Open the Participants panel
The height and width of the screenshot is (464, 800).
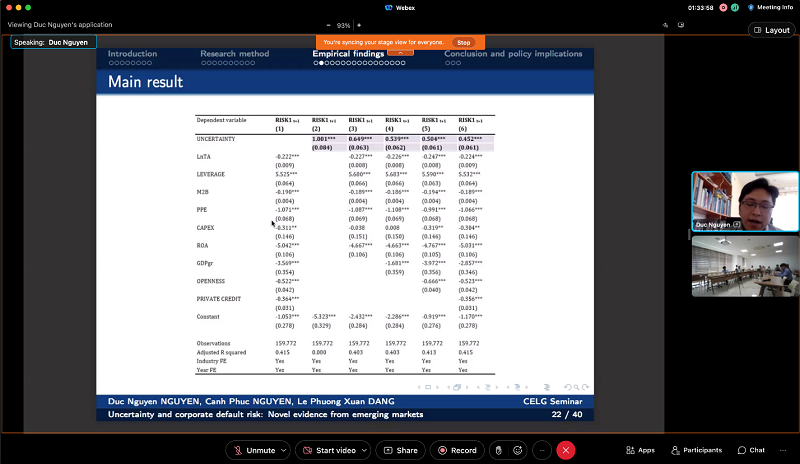pos(696,450)
